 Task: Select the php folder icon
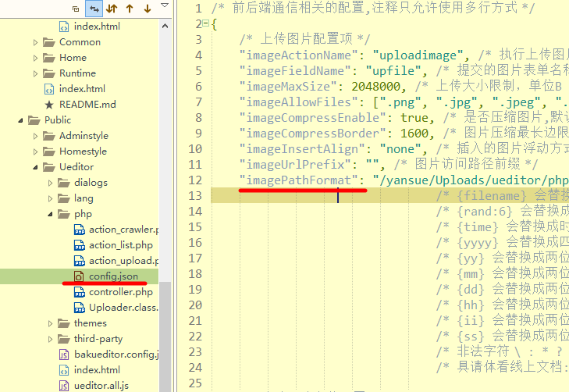click(63, 214)
